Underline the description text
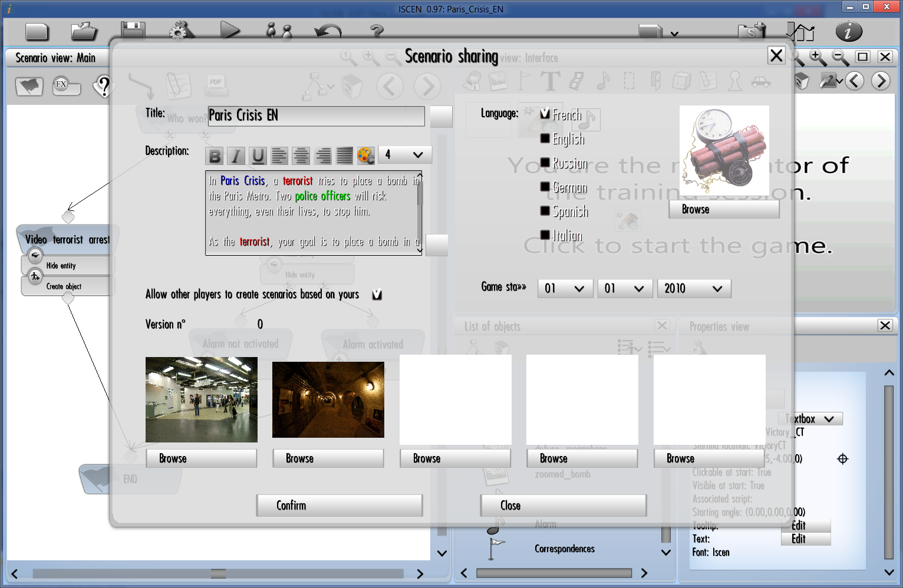The height and width of the screenshot is (588, 903). click(x=258, y=156)
